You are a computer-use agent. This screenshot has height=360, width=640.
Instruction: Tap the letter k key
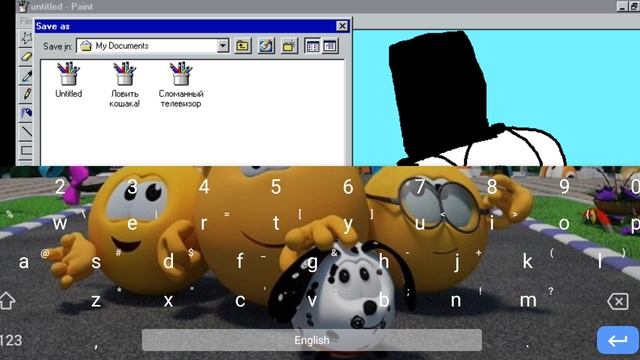(528, 261)
